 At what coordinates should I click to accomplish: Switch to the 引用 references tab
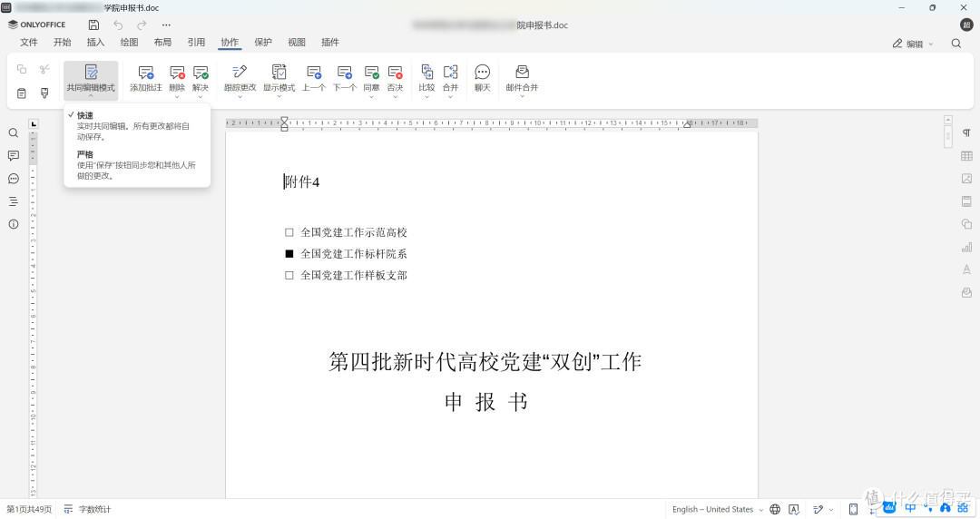(x=196, y=43)
